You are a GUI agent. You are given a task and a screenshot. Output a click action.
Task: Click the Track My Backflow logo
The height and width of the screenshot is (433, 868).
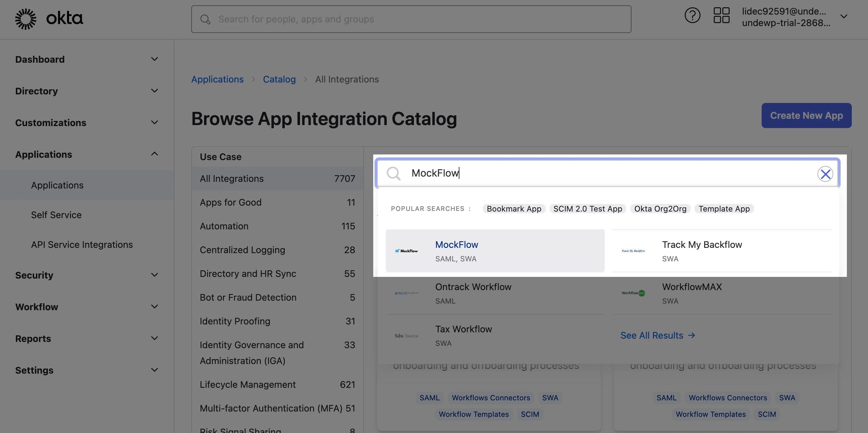pos(633,251)
